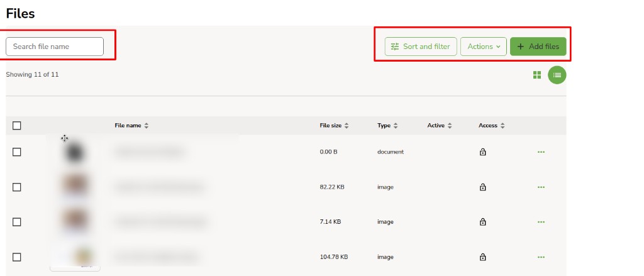Click lock icon in the 104.78 KB row

[x=482, y=257]
